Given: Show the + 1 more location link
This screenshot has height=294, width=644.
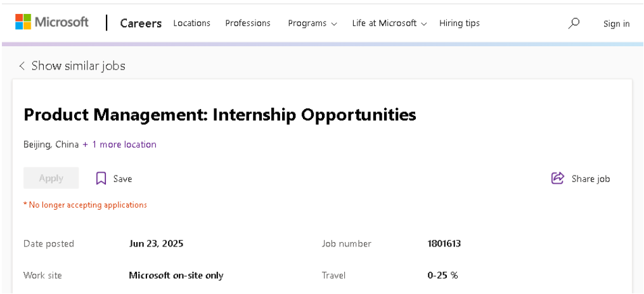Looking at the screenshot, I should point(119,144).
